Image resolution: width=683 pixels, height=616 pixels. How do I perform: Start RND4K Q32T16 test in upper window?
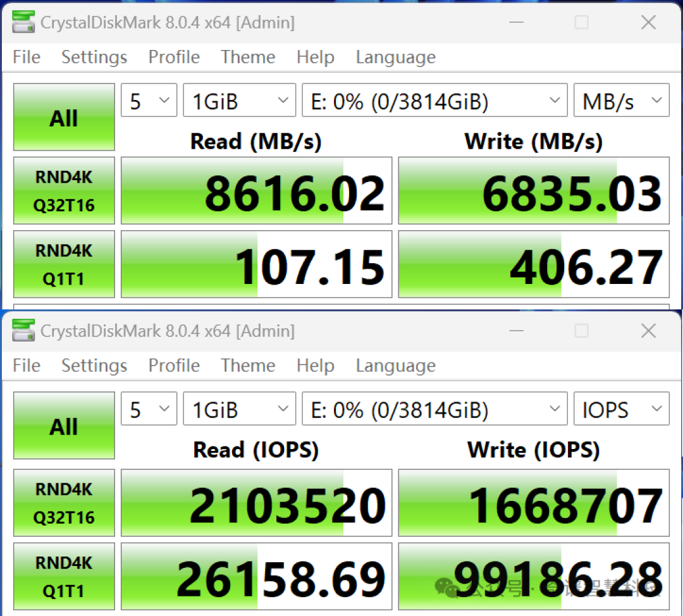64,191
